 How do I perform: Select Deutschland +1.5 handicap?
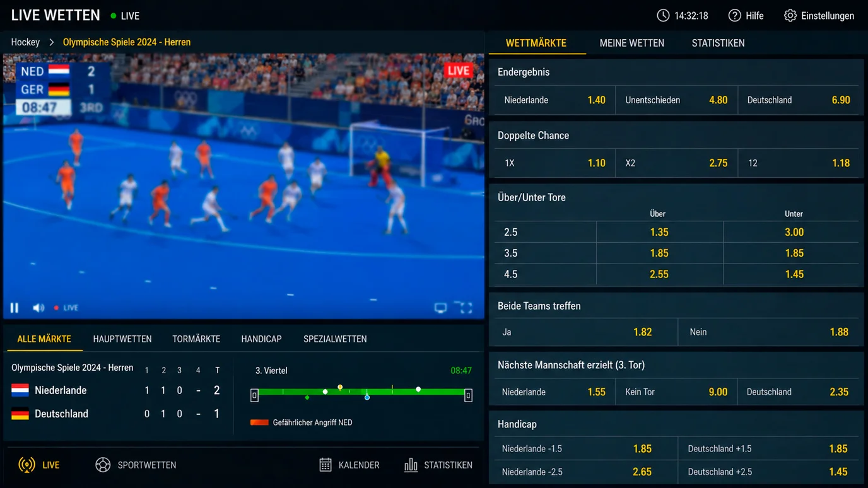coord(769,449)
